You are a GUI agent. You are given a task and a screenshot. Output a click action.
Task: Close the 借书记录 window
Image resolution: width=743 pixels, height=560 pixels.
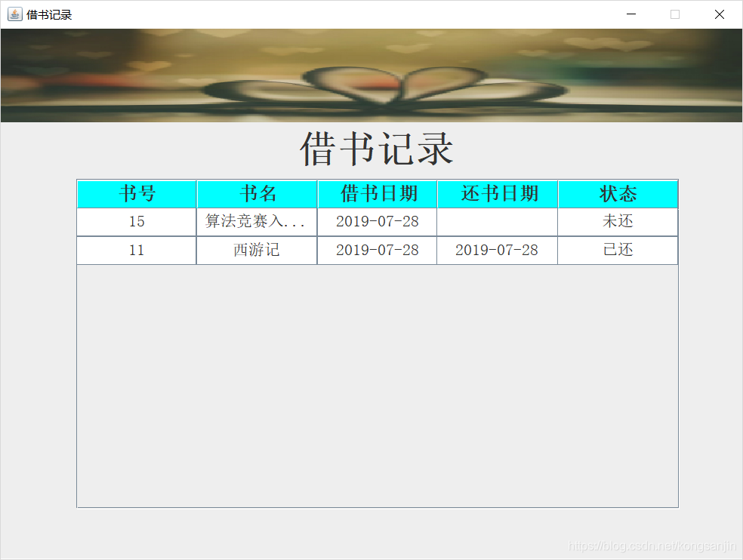coord(719,14)
